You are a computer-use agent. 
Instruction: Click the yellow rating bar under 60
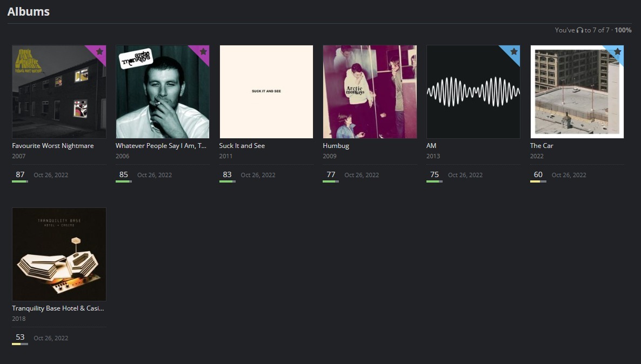[x=538, y=181]
